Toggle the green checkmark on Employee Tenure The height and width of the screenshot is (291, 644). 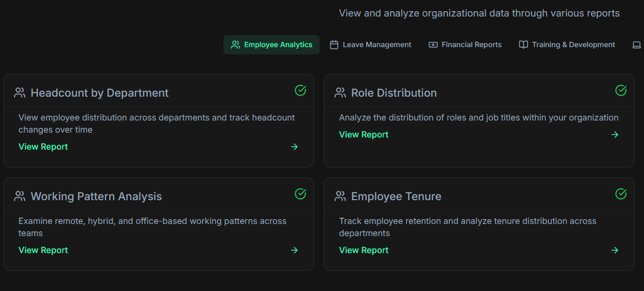tap(621, 194)
